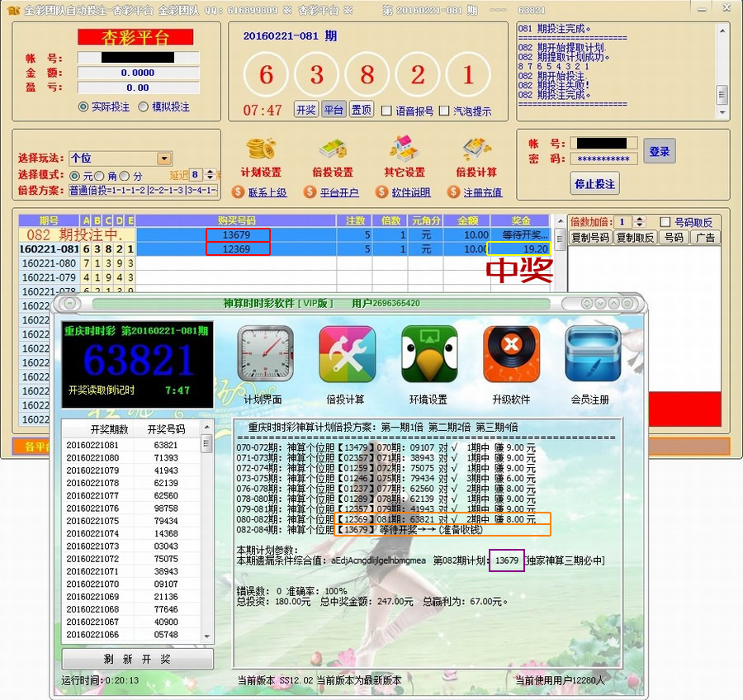Click the 密码 password input field
This screenshot has width=743, height=700.
pos(603,158)
